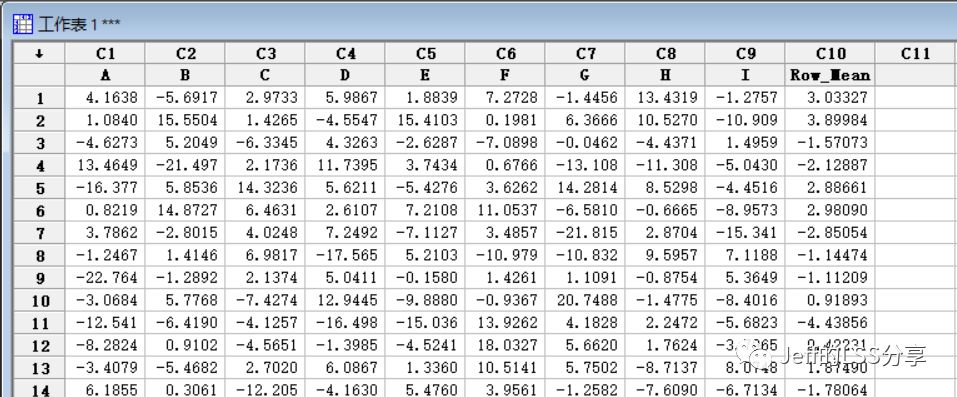Select column header C1
The image size is (957, 397).
point(105,53)
